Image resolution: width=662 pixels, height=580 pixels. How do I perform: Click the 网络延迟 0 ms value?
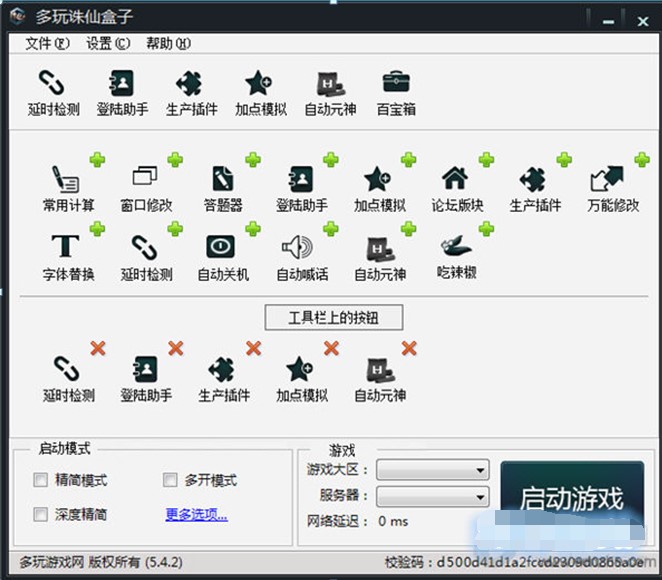pyautogui.click(x=393, y=521)
